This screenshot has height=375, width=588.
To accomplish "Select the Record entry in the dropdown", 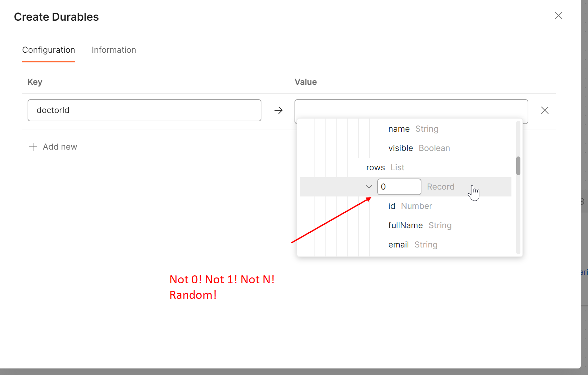I will tap(440, 186).
